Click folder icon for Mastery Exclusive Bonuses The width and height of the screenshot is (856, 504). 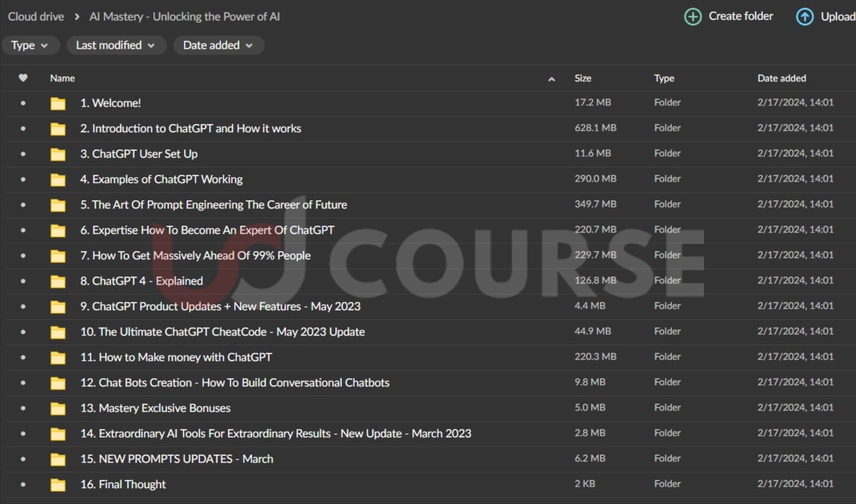pos(58,408)
